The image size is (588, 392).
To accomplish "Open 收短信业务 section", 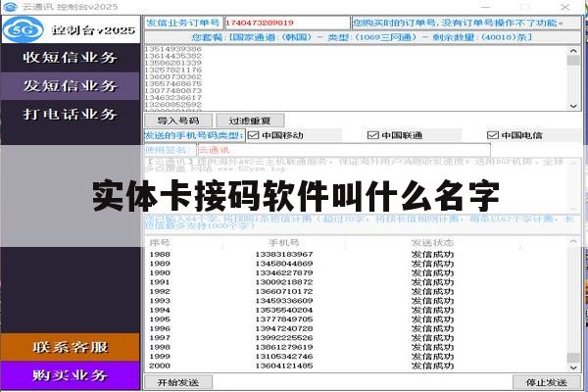I will coord(71,58).
